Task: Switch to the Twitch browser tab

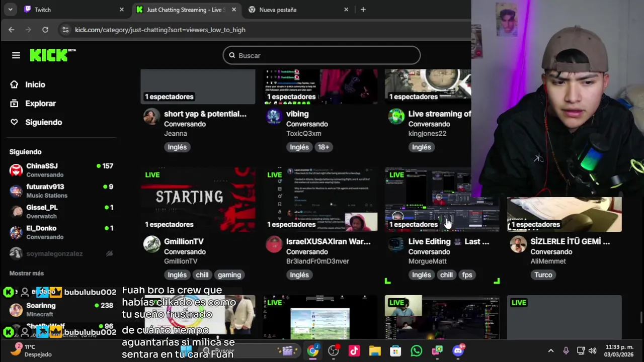Action: [x=74, y=10]
